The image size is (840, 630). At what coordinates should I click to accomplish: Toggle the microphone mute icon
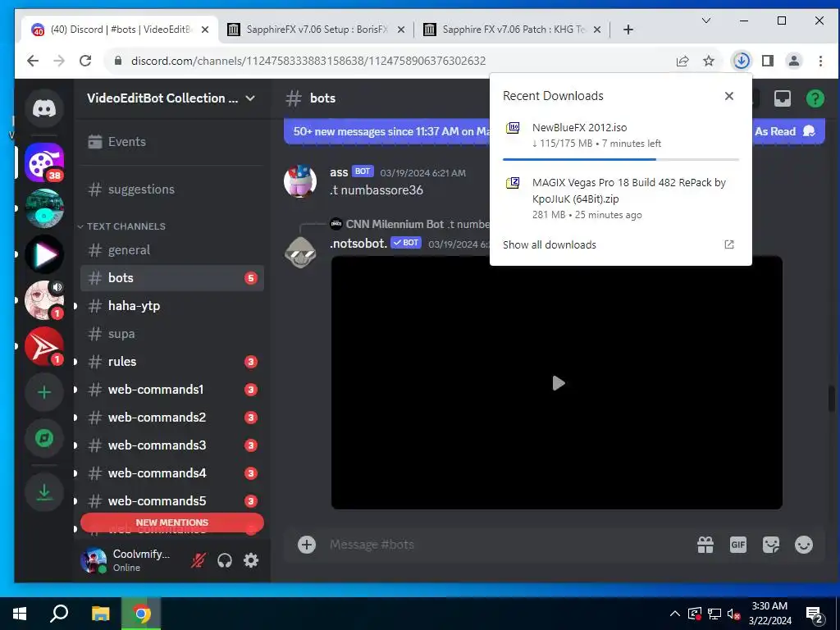[x=199, y=560]
